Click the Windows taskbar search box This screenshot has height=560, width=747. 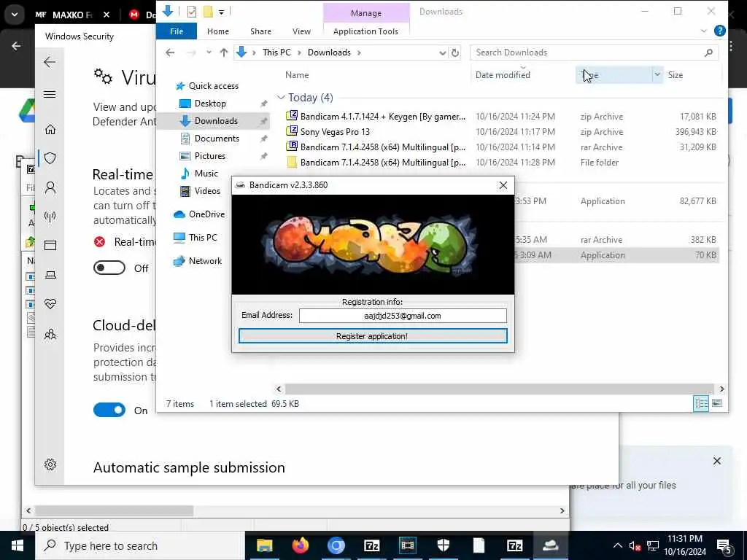coord(140,545)
